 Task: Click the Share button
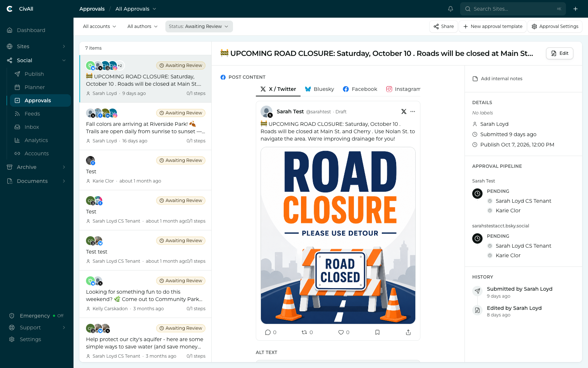coord(444,26)
